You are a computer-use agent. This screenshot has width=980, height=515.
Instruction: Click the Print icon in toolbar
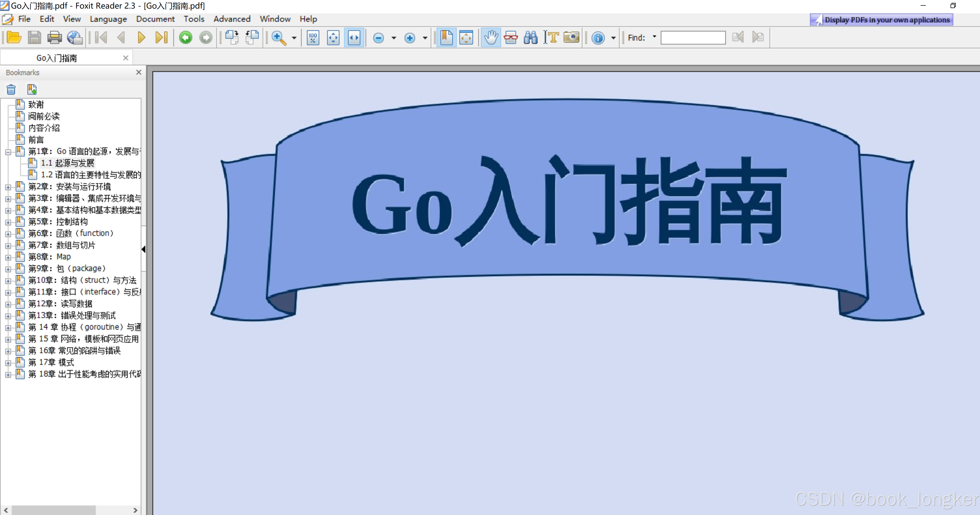pyautogui.click(x=54, y=37)
